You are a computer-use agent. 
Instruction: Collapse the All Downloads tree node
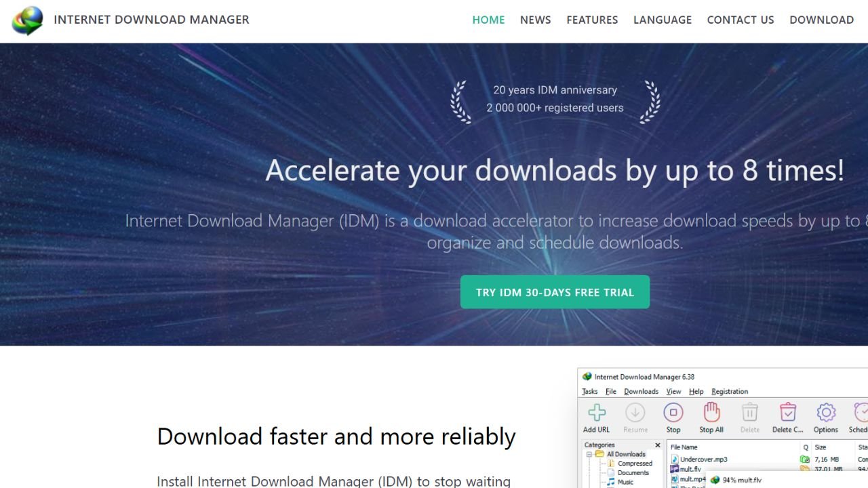[590, 454]
